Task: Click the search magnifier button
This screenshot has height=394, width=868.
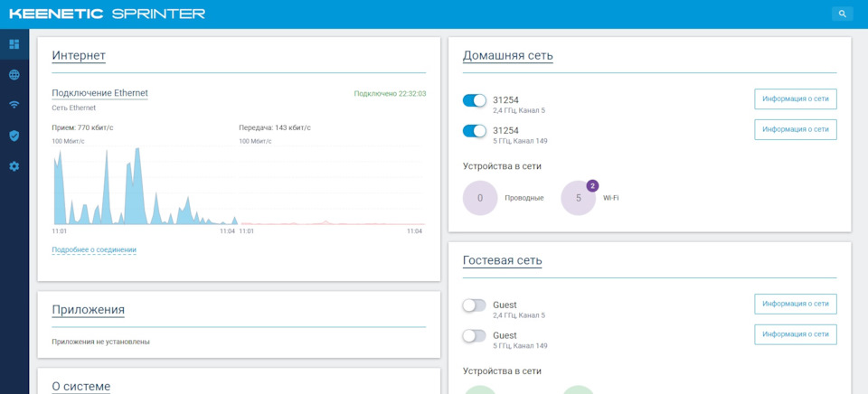Action: (842, 14)
